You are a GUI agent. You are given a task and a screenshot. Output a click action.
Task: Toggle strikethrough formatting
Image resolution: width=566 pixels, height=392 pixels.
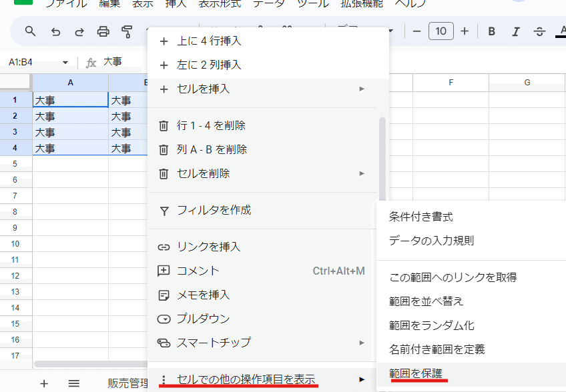click(539, 31)
